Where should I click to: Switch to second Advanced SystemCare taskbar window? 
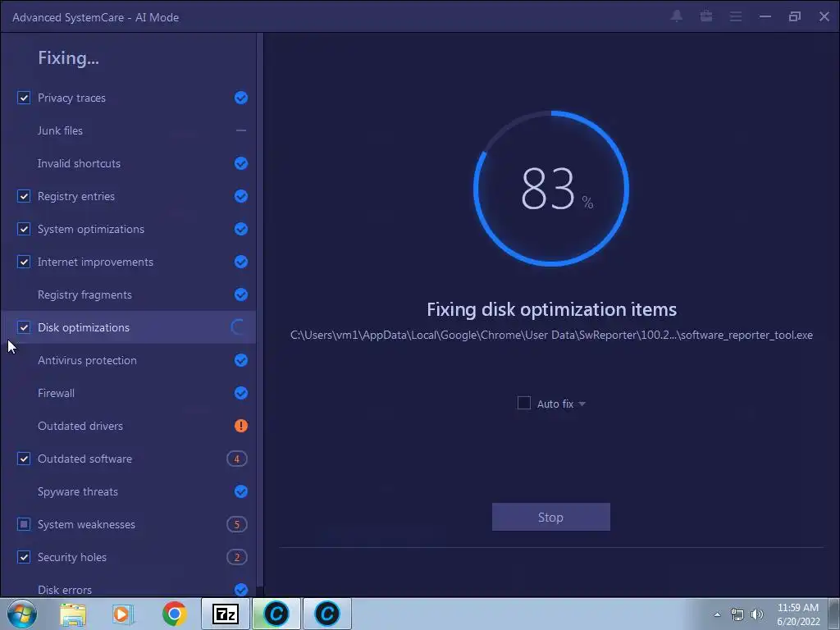pos(327,614)
